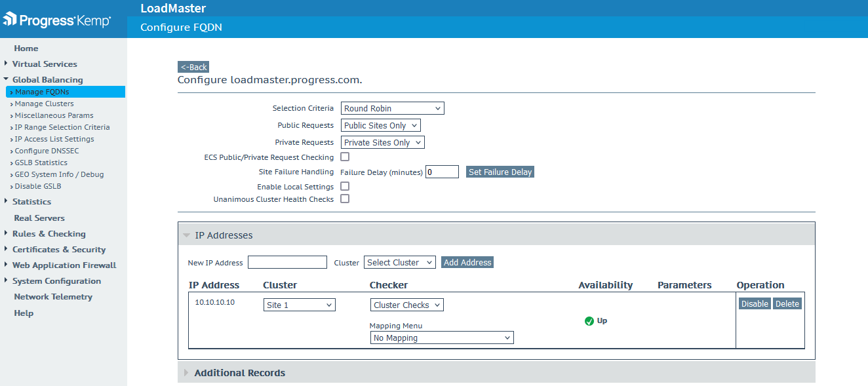Expand Certificates & Security menu
868x386 pixels.
tap(59, 249)
